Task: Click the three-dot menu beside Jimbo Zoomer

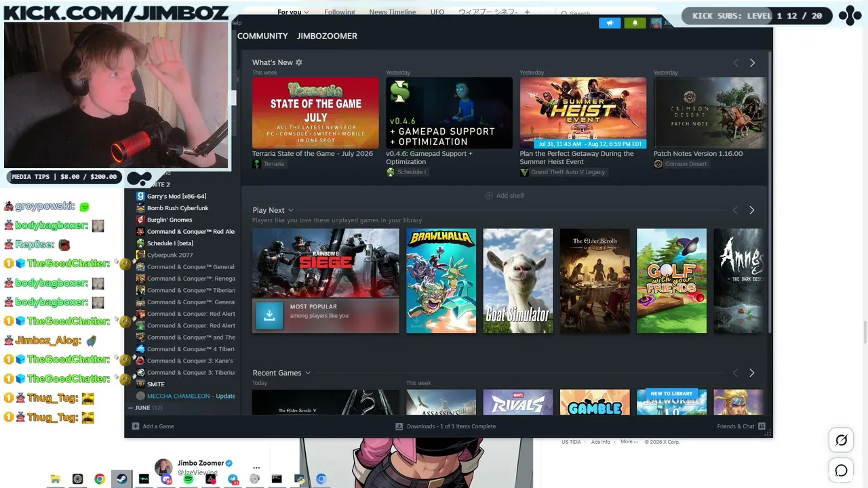Action: pyautogui.click(x=256, y=468)
